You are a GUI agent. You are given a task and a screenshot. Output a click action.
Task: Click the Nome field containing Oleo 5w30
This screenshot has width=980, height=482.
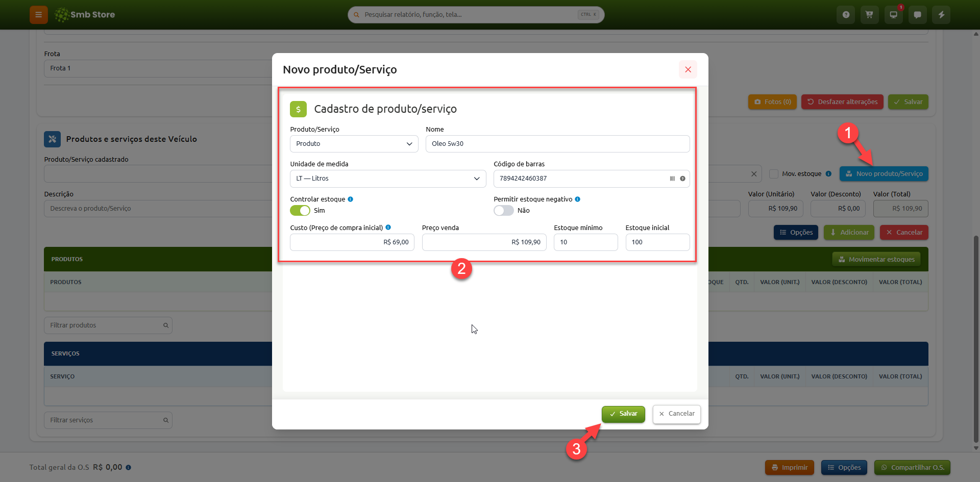557,144
